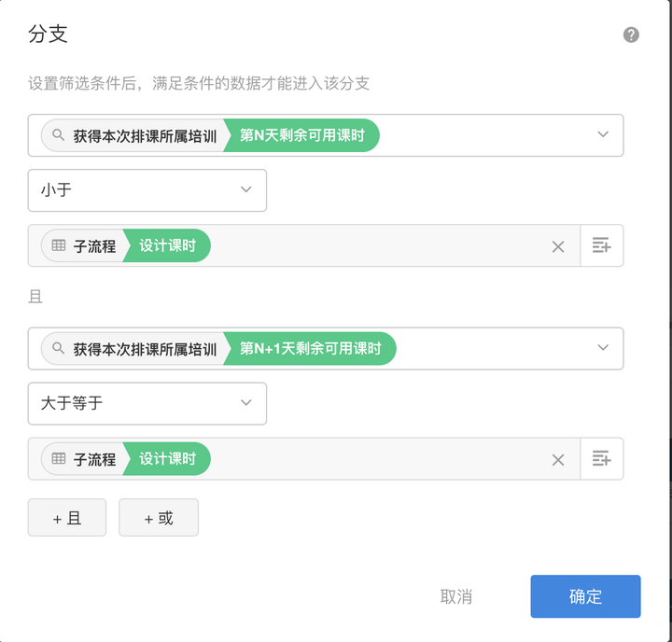Open the 小于 operator dropdown
This screenshot has height=642, width=672.
coord(147,190)
